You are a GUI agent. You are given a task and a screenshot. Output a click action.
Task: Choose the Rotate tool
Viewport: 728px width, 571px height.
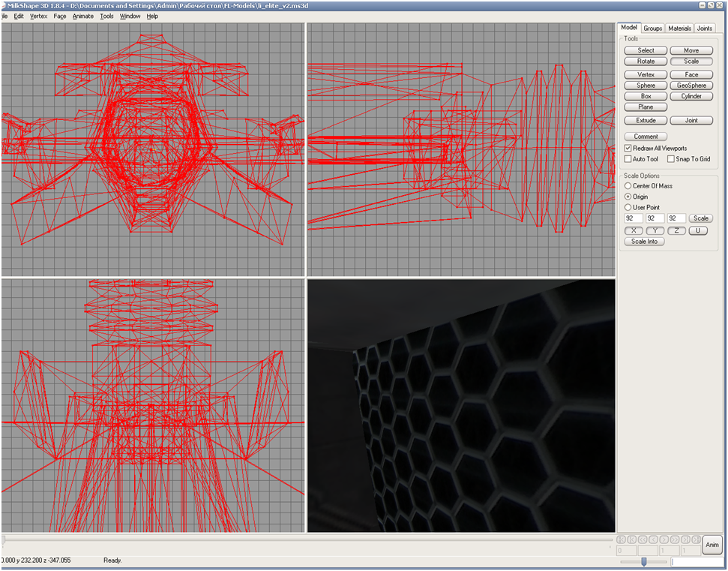coord(646,61)
